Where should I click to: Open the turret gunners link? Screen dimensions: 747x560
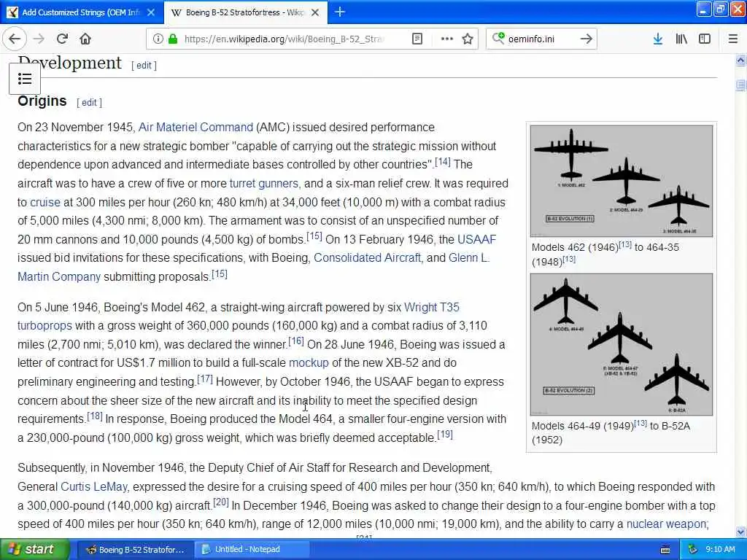click(x=264, y=183)
